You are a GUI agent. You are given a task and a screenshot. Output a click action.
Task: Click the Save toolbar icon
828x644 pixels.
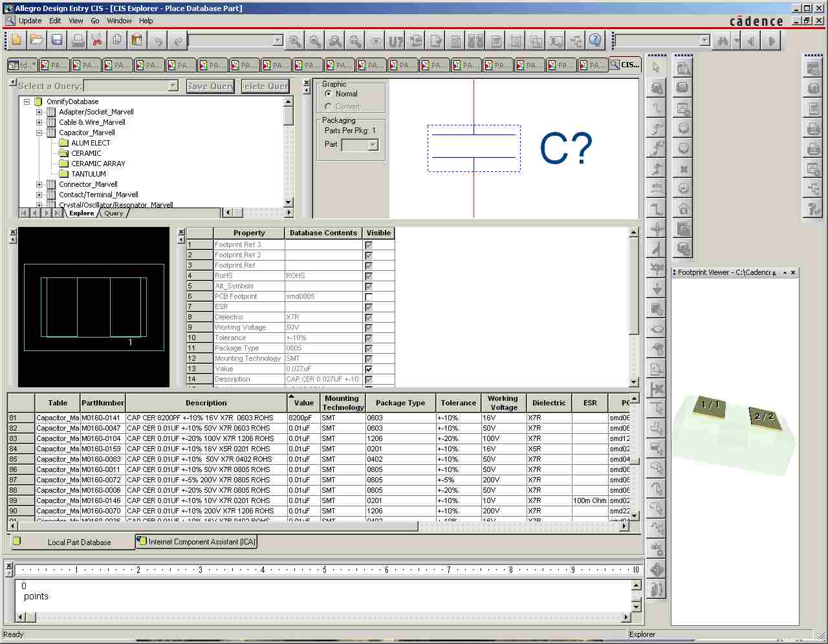pos(57,39)
